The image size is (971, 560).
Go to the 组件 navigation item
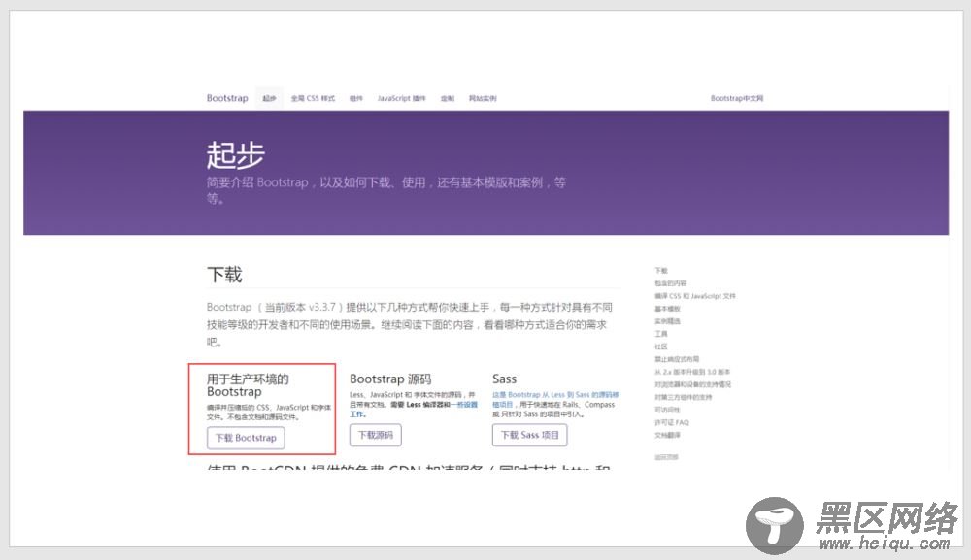pos(356,98)
